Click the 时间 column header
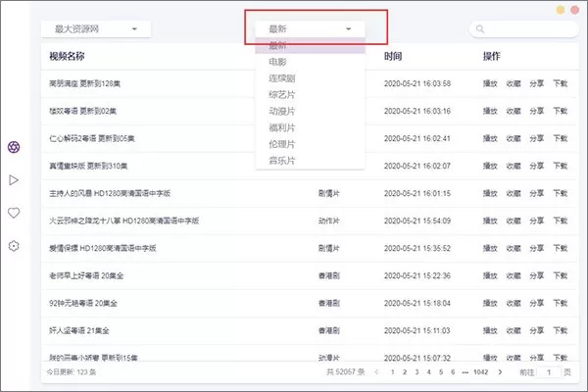Viewport: 588px width, 392px height. click(393, 56)
